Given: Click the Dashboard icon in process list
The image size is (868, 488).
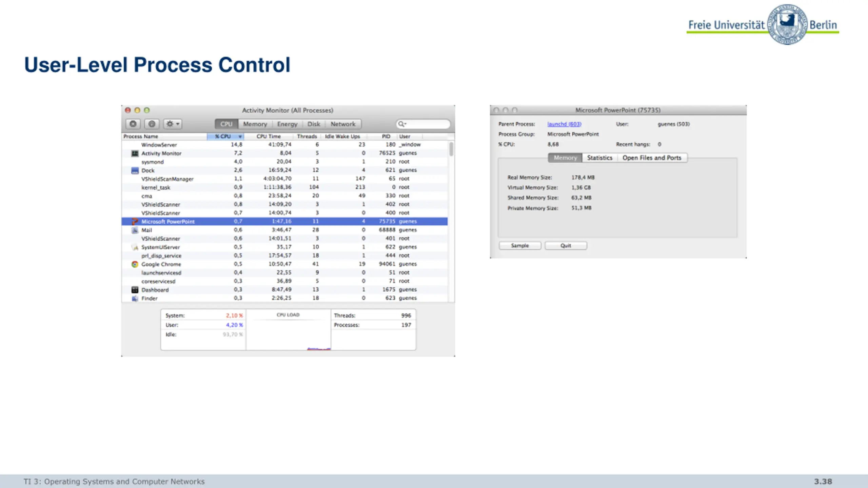Looking at the screenshot, I should [135, 289].
